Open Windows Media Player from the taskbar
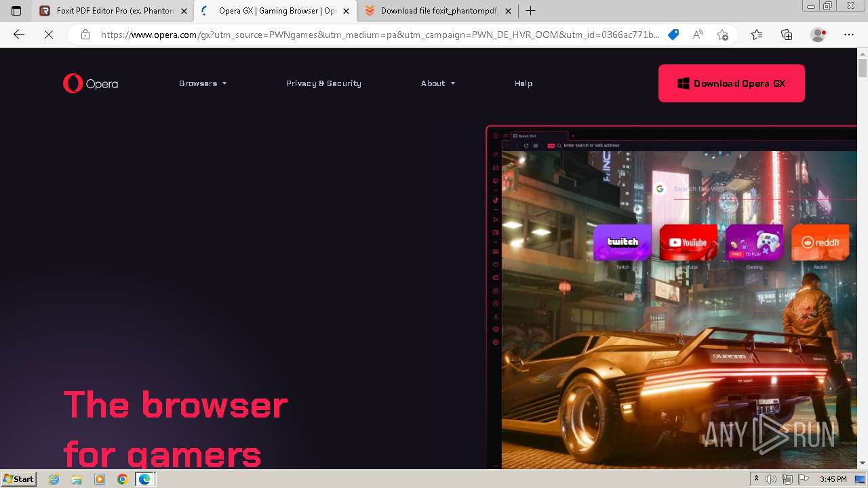Viewport: 868px width, 488px height. [x=100, y=479]
